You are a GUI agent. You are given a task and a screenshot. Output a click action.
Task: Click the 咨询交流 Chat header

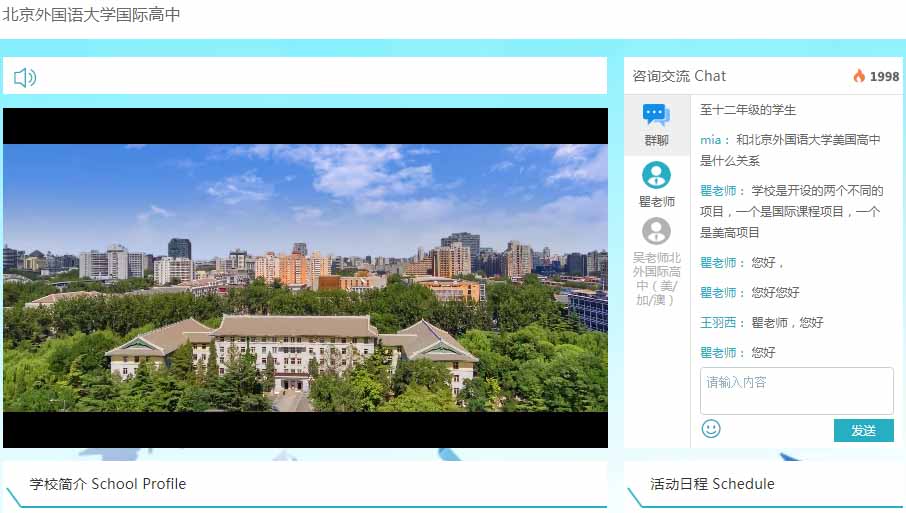[679, 76]
